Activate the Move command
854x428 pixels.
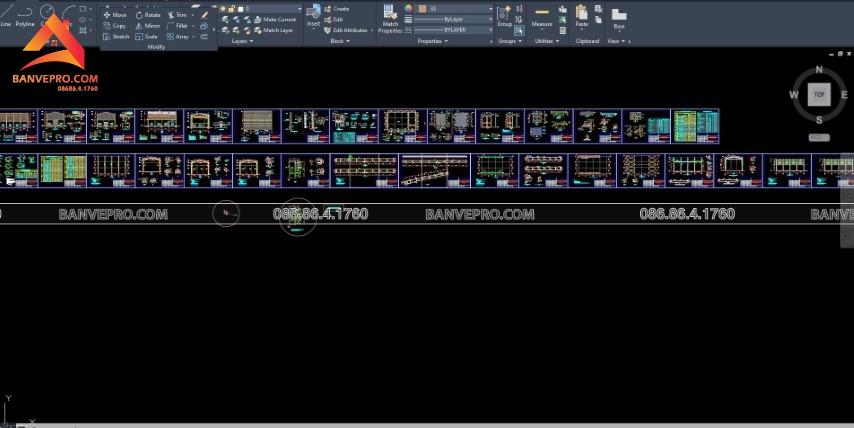coord(115,15)
